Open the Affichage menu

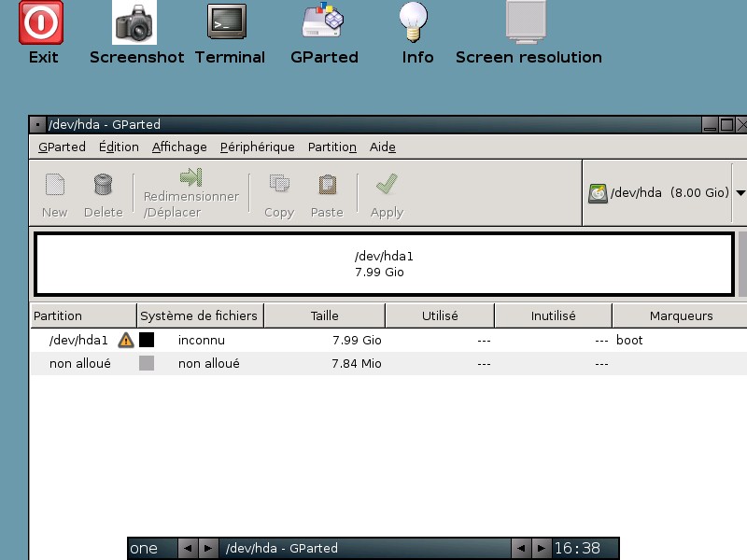pos(179,147)
